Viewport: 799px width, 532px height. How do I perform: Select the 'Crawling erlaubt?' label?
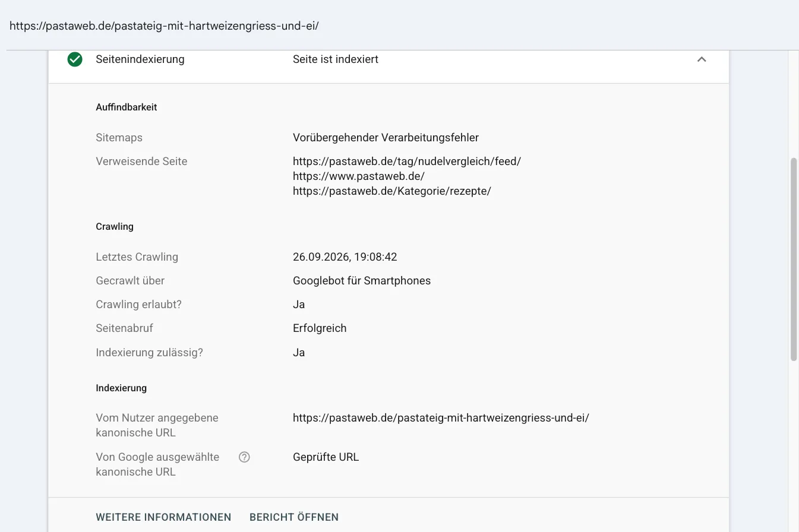pos(138,305)
